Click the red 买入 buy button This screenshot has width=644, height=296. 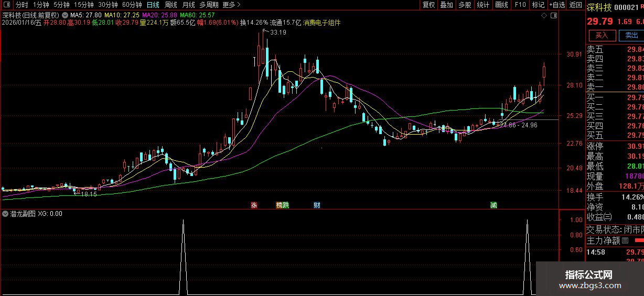[x=602, y=35]
